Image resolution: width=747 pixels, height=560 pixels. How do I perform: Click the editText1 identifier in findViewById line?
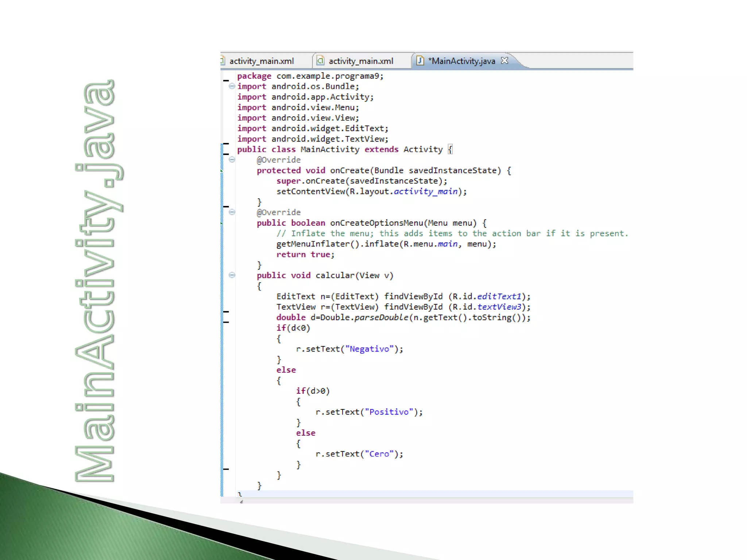coord(499,296)
